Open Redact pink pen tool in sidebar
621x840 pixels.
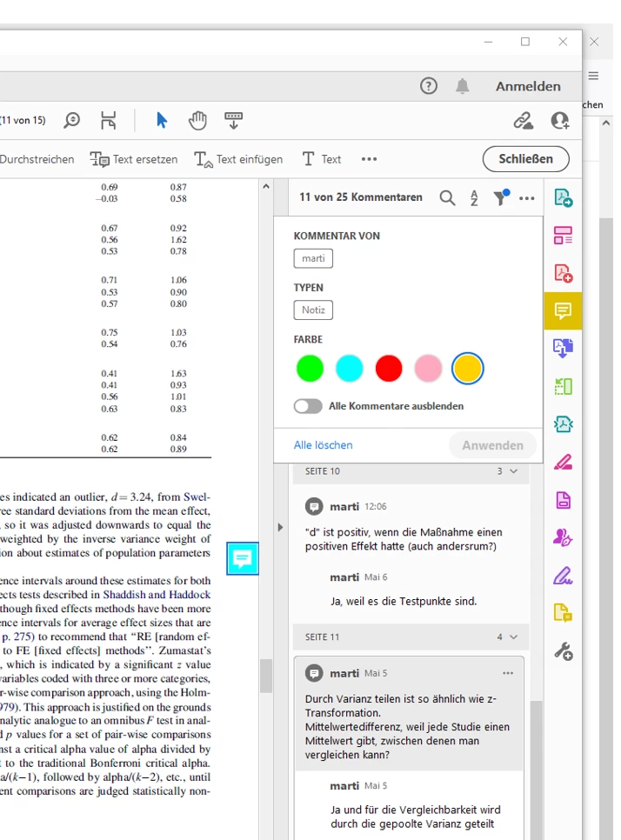click(563, 462)
